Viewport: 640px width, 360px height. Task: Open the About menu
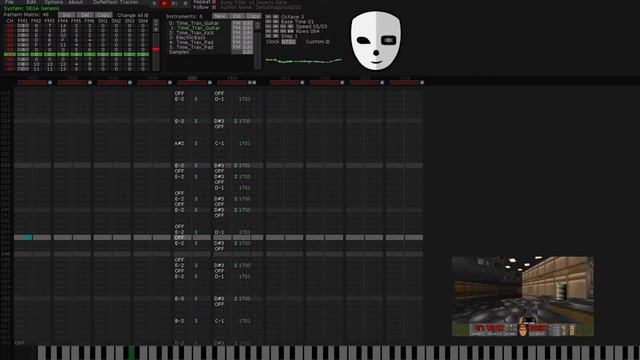(76, 2)
